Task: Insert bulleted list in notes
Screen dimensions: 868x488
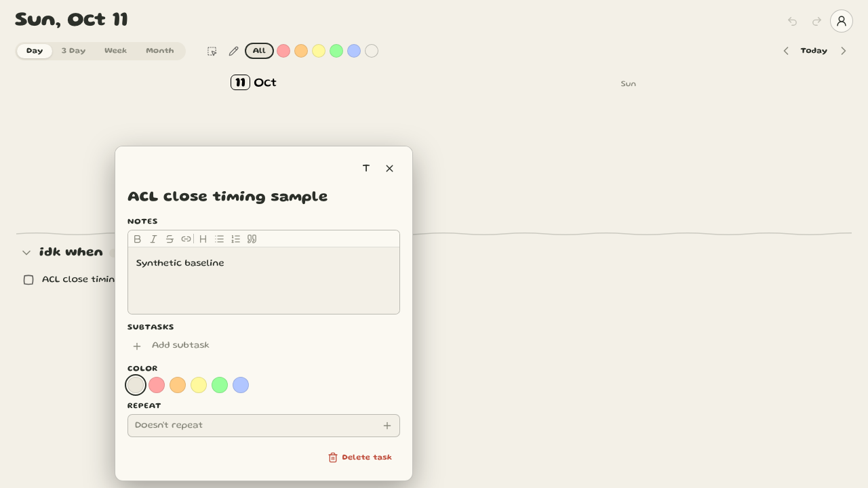Action: [x=219, y=239]
